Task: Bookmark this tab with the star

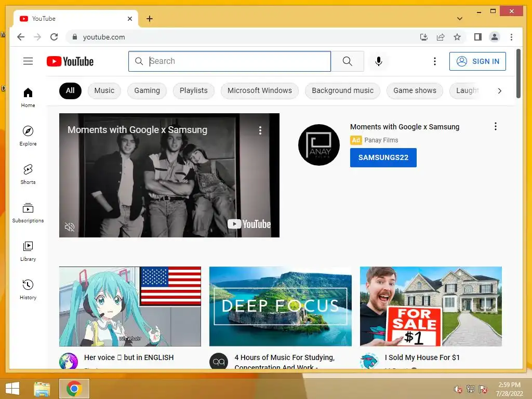Action: (x=457, y=37)
